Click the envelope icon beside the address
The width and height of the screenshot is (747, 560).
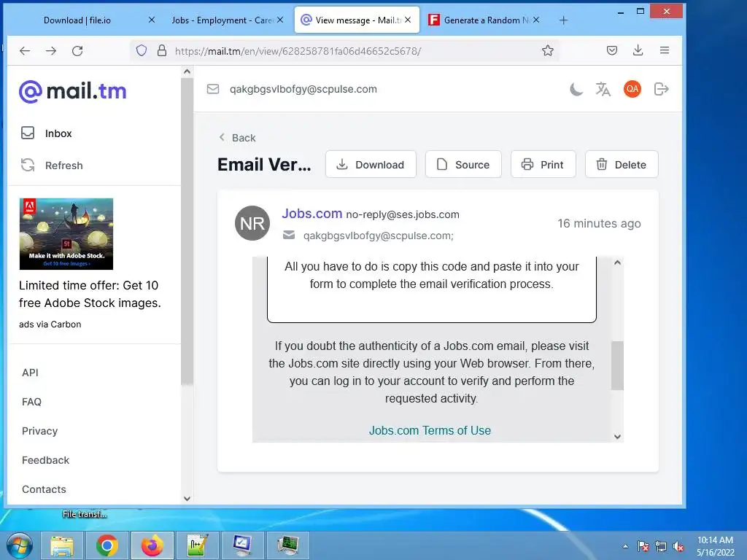(213, 89)
